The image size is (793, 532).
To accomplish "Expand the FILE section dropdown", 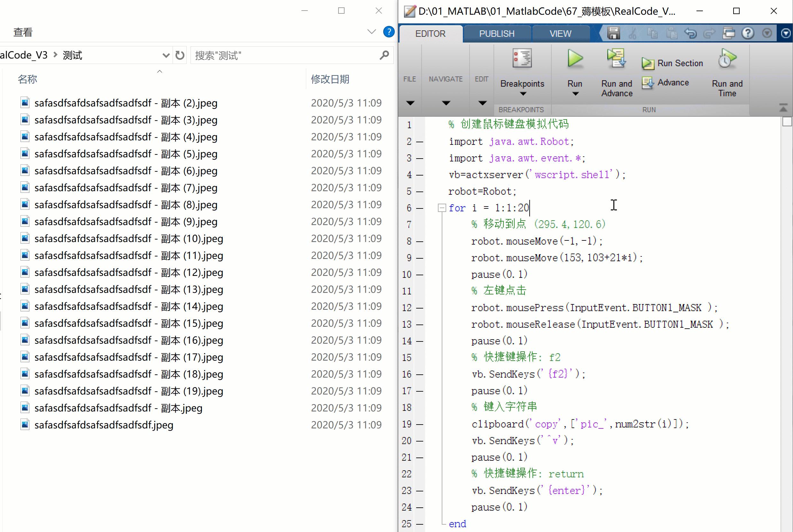I will click(410, 103).
